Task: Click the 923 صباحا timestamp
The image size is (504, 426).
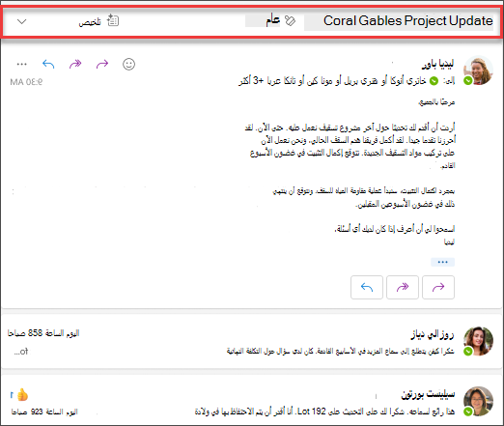Action: point(44,412)
